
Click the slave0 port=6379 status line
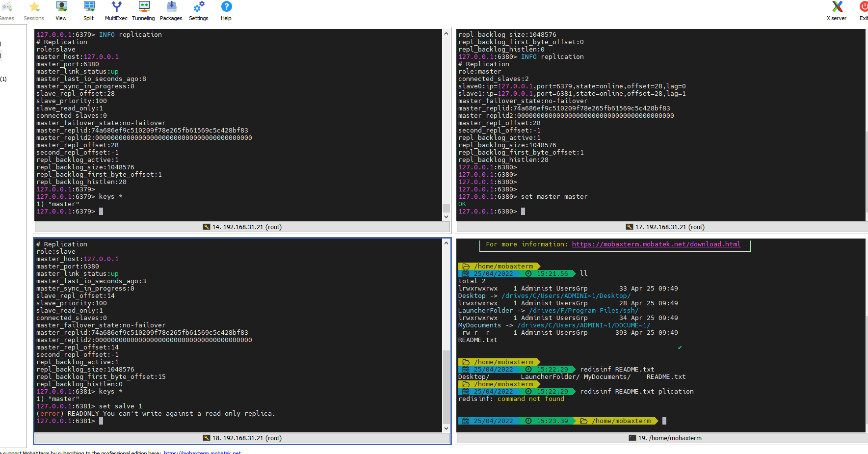[x=572, y=86]
